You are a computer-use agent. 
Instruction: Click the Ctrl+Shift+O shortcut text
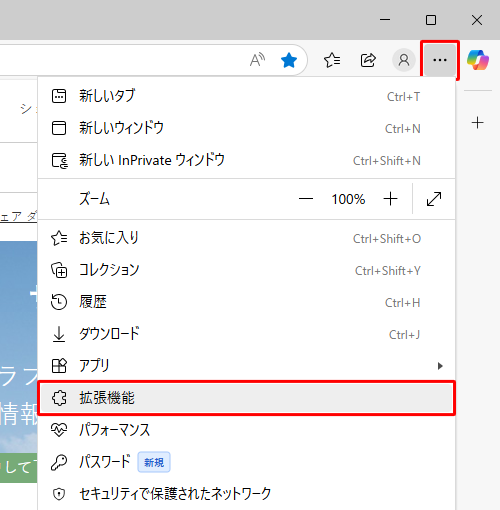pyautogui.click(x=387, y=239)
